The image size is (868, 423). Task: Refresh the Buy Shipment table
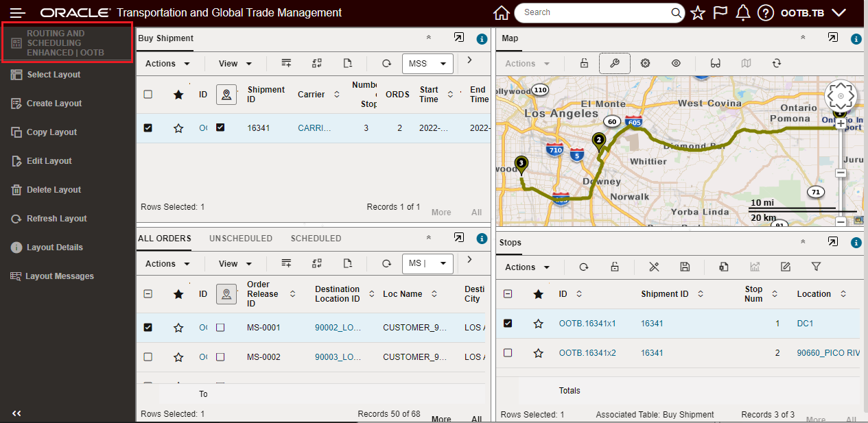386,63
